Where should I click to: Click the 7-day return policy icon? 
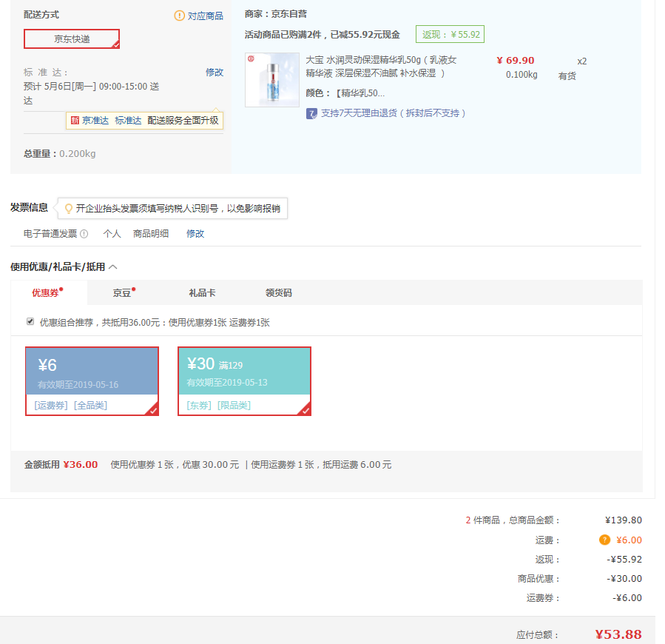(x=312, y=113)
